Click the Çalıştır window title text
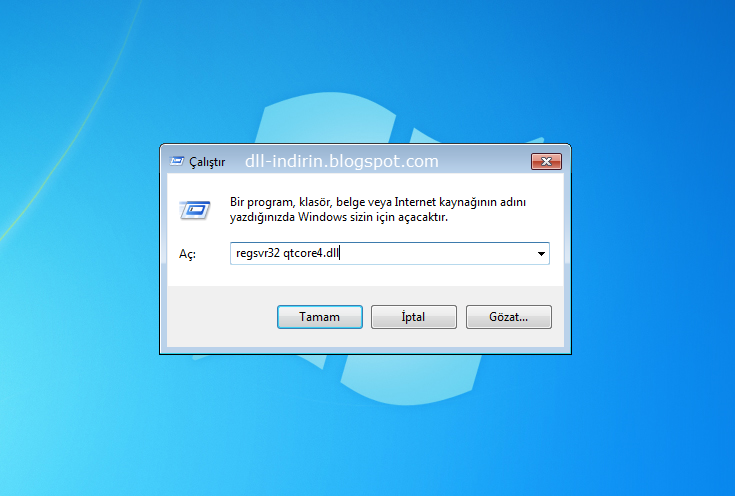735x496 pixels. pyautogui.click(x=207, y=162)
